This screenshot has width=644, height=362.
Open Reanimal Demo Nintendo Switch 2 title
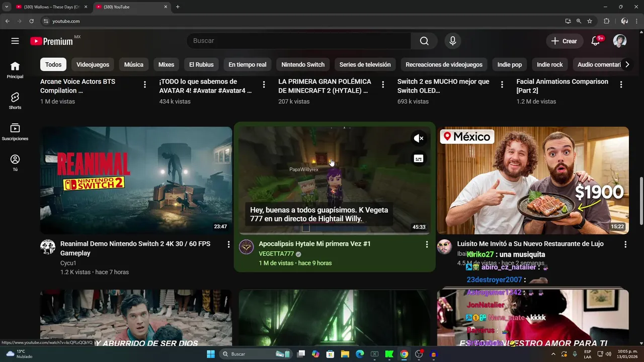pyautogui.click(x=135, y=248)
